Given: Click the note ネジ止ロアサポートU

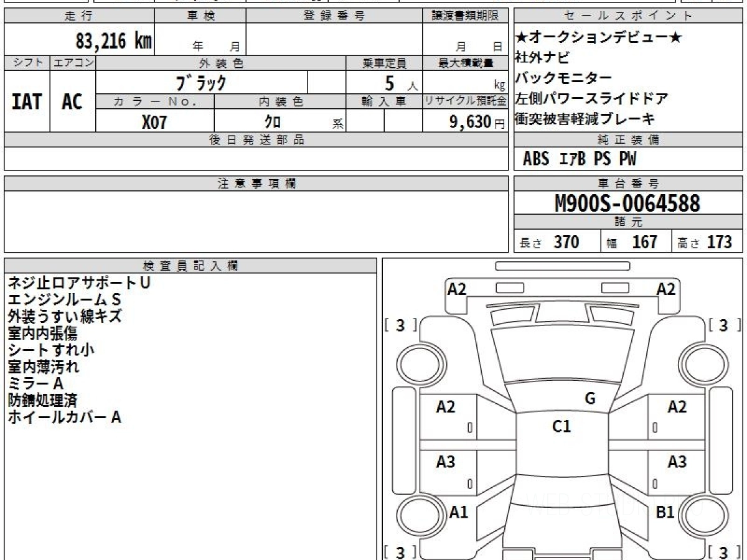Looking at the screenshot, I should point(79,282).
